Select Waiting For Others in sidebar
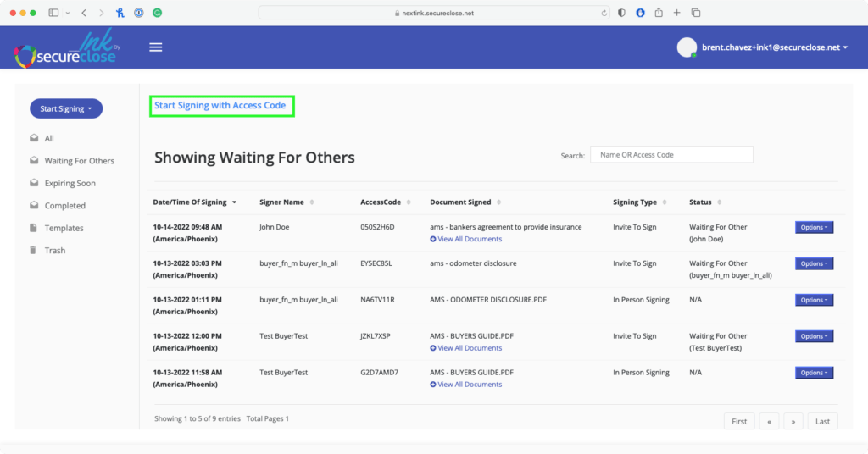This screenshot has height=454, width=868. coord(79,161)
